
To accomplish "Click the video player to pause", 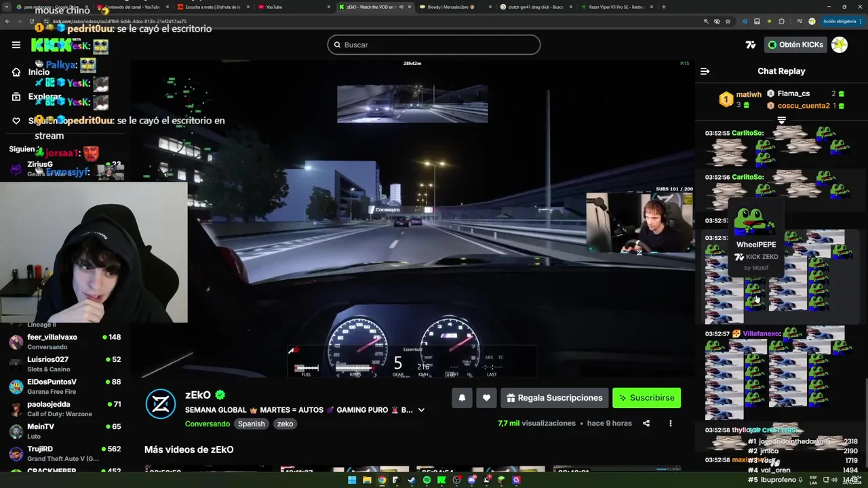I will (412, 219).
